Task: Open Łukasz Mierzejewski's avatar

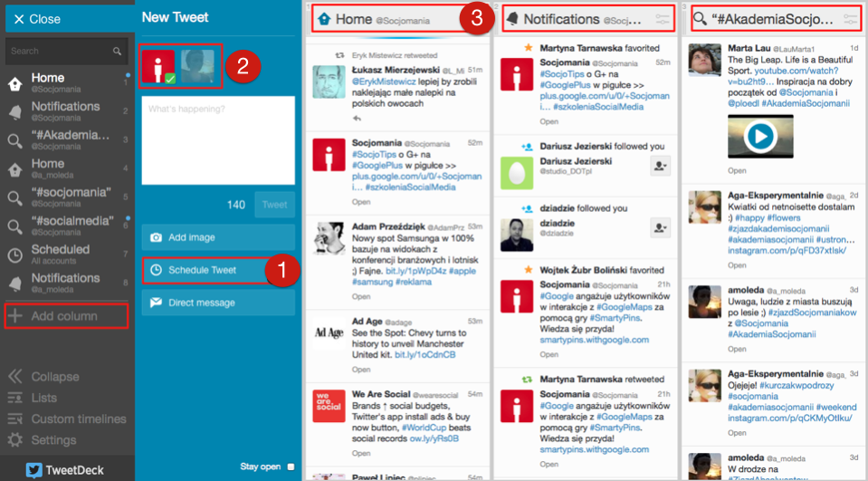Action: click(329, 82)
